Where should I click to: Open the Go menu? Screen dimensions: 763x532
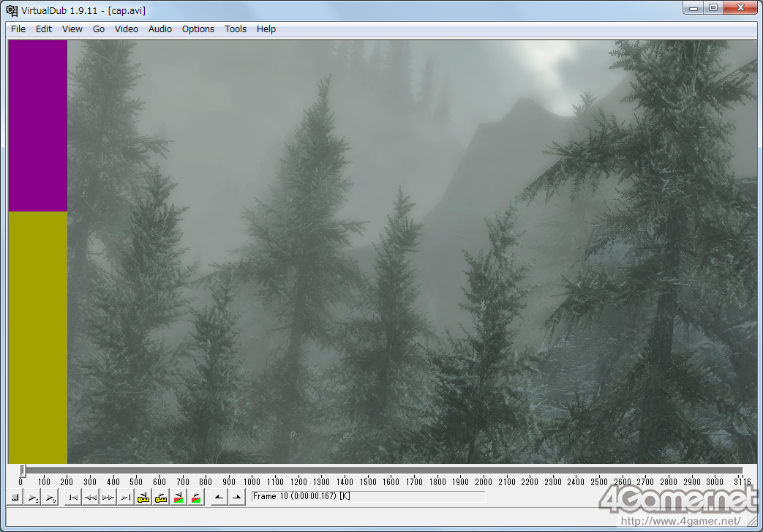(99, 29)
